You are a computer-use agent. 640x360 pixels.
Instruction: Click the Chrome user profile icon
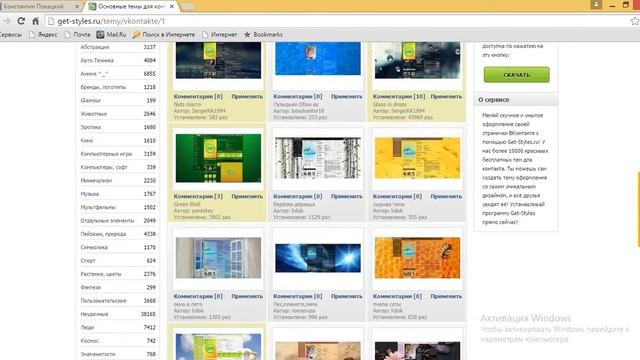point(596,4)
